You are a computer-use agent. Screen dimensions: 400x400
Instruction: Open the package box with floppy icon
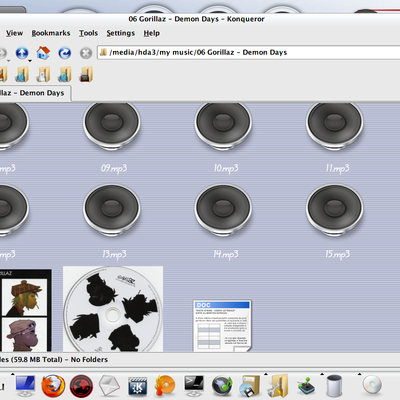coord(250,386)
